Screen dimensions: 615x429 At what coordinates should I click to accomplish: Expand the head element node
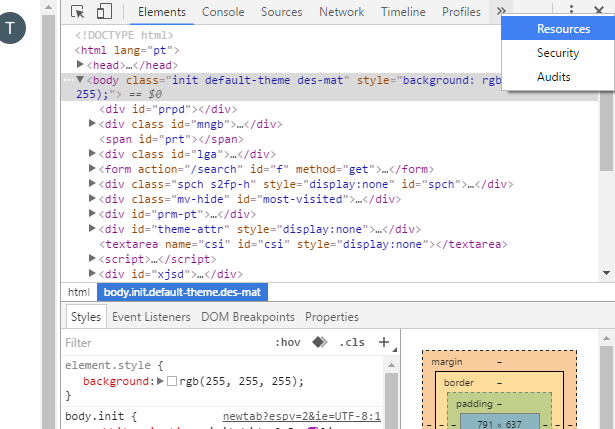tap(80, 64)
